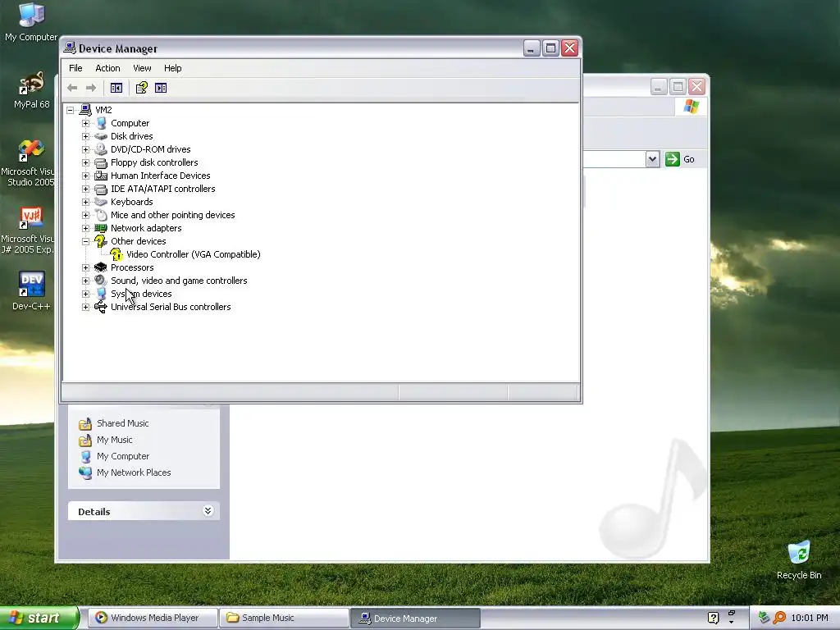
Task: Select the IDE ATA/ATAPI controllers icon
Action: (x=101, y=189)
